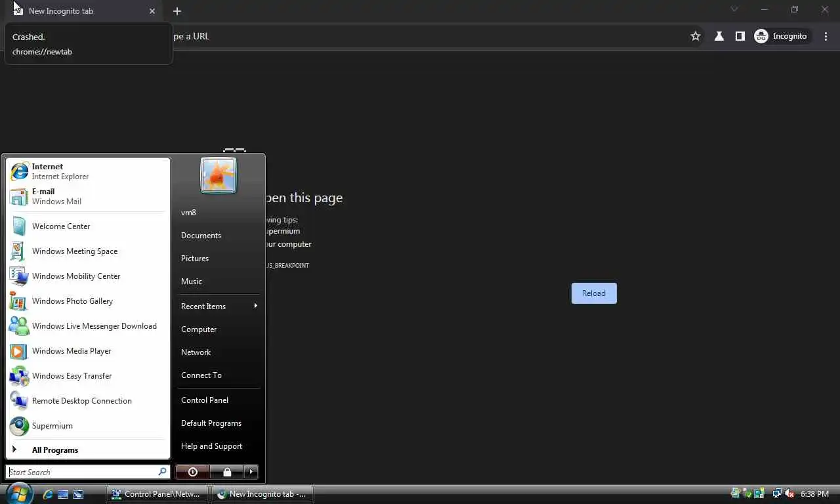Viewport: 840px width, 504px height.
Task: Expand shutdown options arrow
Action: point(251,472)
